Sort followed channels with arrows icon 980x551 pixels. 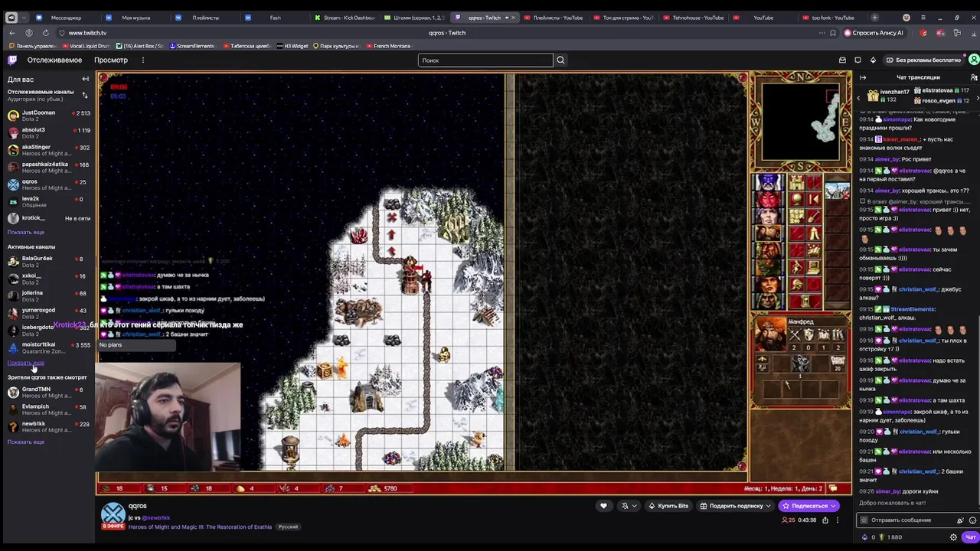[x=85, y=95]
